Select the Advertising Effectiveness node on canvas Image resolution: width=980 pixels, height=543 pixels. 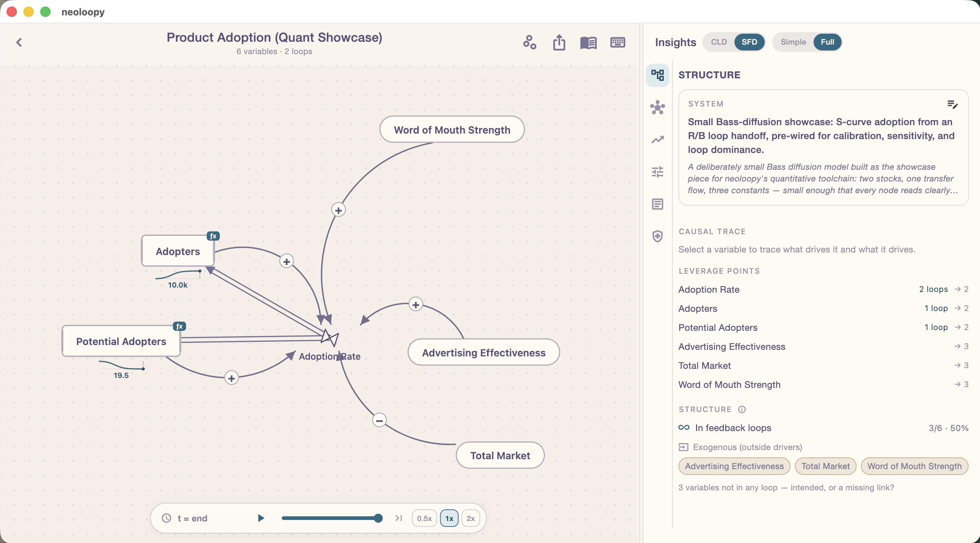(x=483, y=353)
